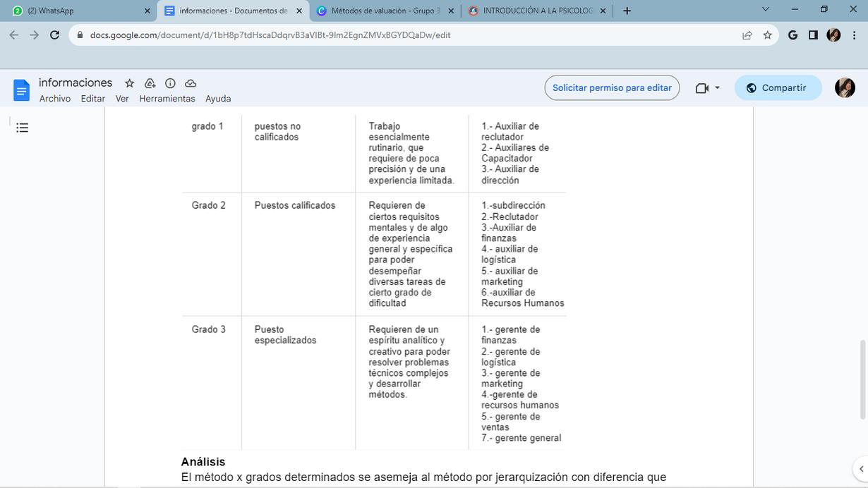Share this page from address bar

[747, 35]
